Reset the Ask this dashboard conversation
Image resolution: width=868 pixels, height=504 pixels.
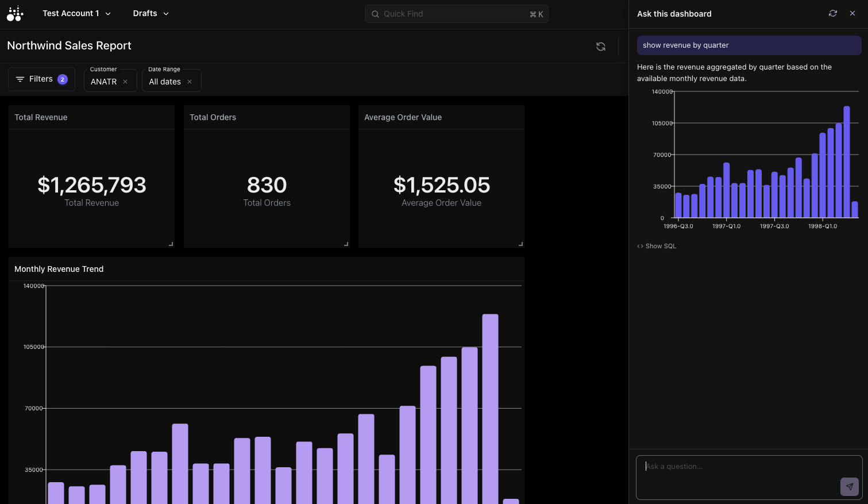tap(833, 13)
